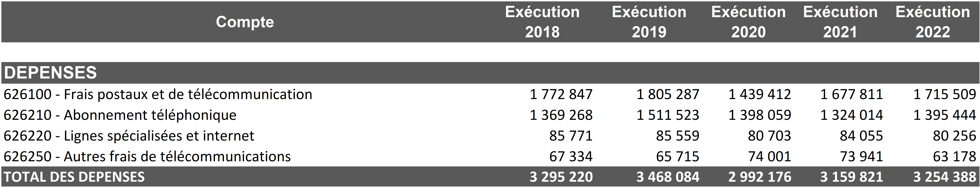The height and width of the screenshot is (187, 980).
Task: Click the 2022 frais postaux value 1 715 509
Action: point(945,94)
